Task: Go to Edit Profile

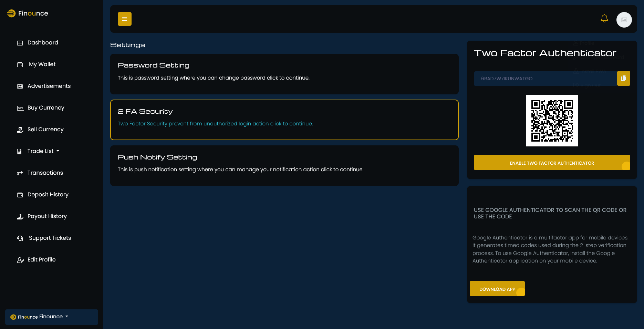Action: click(x=41, y=260)
